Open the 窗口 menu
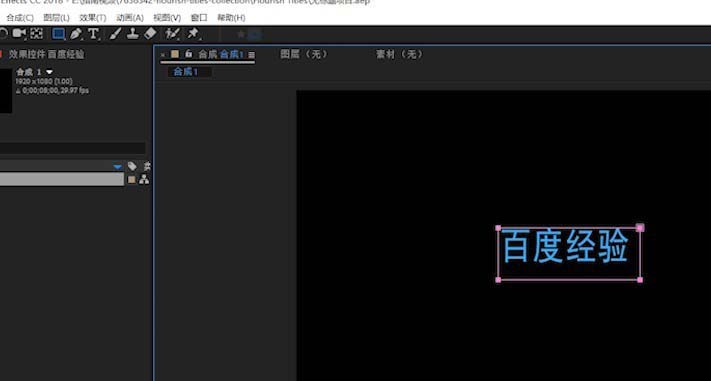Screen dimensions: 711x381 click(x=199, y=18)
